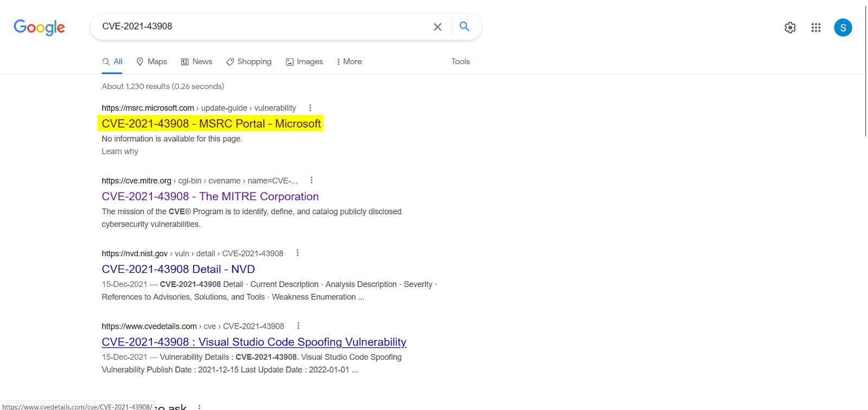
Task: Switch to the Shopping tab
Action: click(248, 62)
